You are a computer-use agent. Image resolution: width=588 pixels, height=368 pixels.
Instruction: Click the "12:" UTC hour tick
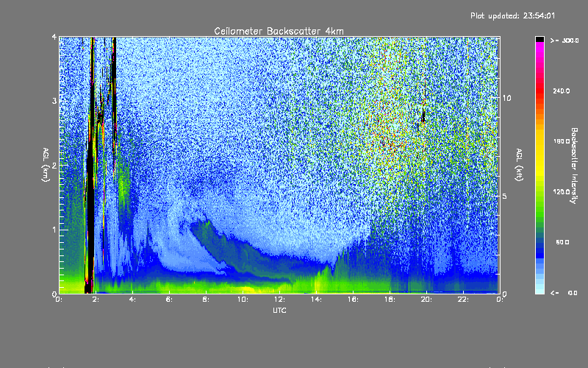click(279, 300)
